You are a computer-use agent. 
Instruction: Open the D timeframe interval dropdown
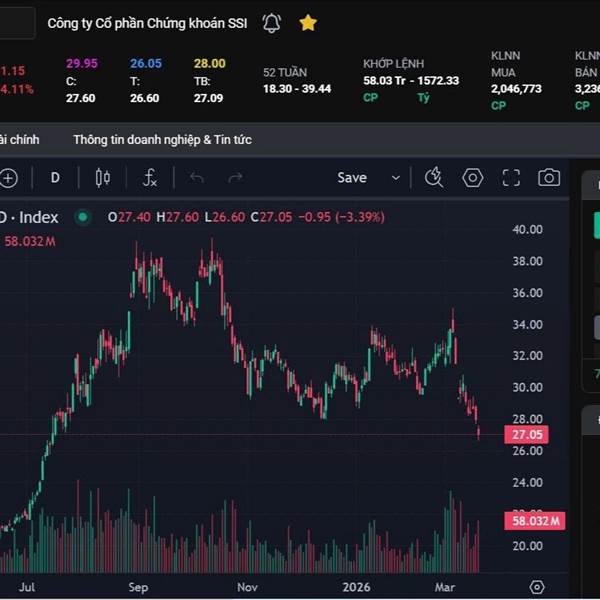tap(55, 178)
